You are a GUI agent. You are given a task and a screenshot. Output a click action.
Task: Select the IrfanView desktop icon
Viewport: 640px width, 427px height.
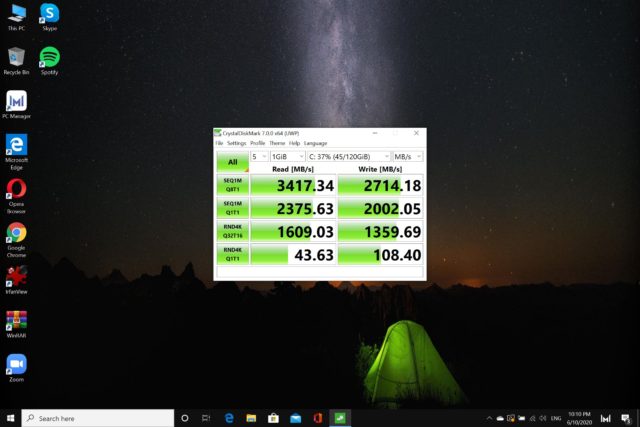pos(16,280)
